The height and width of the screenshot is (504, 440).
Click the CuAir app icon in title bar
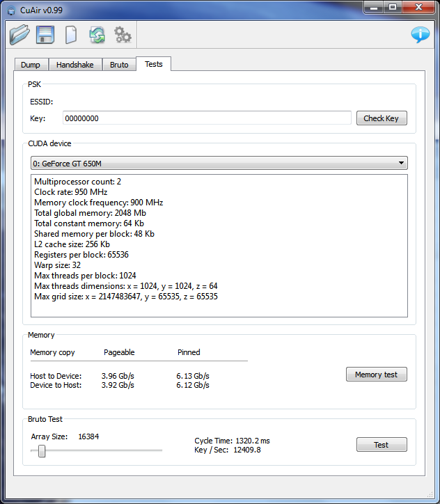click(x=11, y=10)
